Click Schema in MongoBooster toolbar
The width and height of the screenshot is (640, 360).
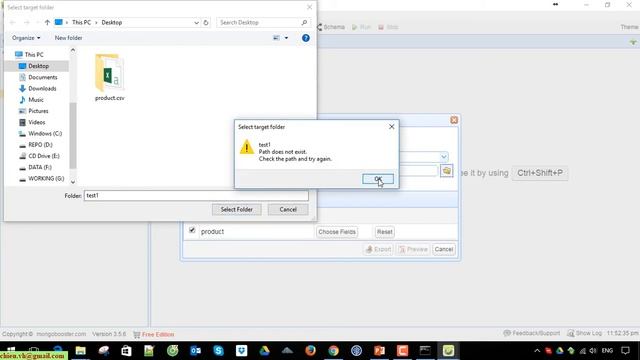pos(331,27)
